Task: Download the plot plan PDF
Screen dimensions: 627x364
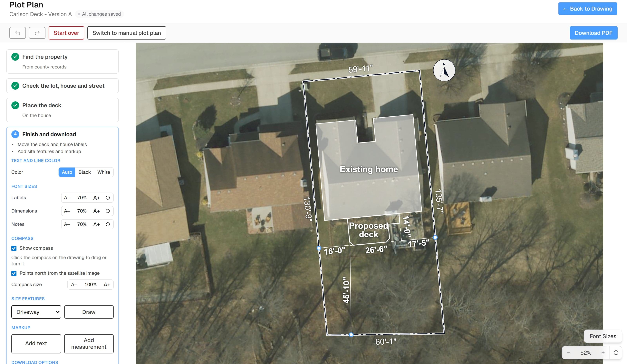Action: click(x=593, y=33)
